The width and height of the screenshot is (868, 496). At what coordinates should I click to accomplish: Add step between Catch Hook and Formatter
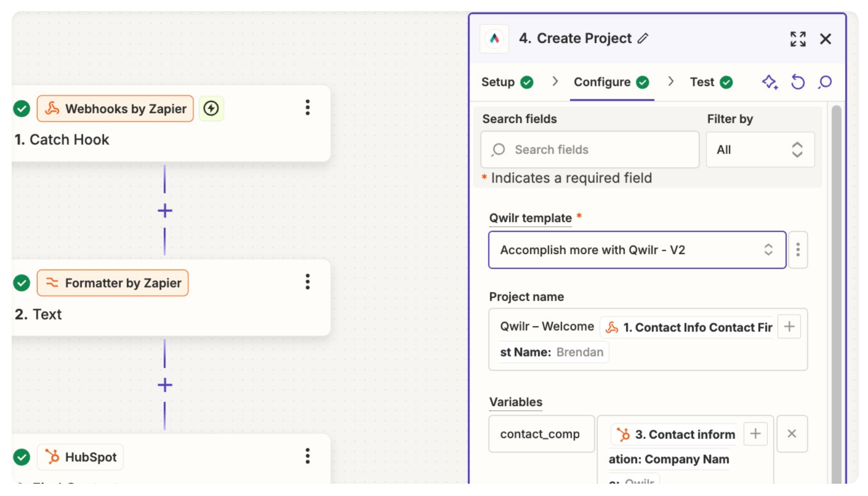pyautogui.click(x=165, y=211)
